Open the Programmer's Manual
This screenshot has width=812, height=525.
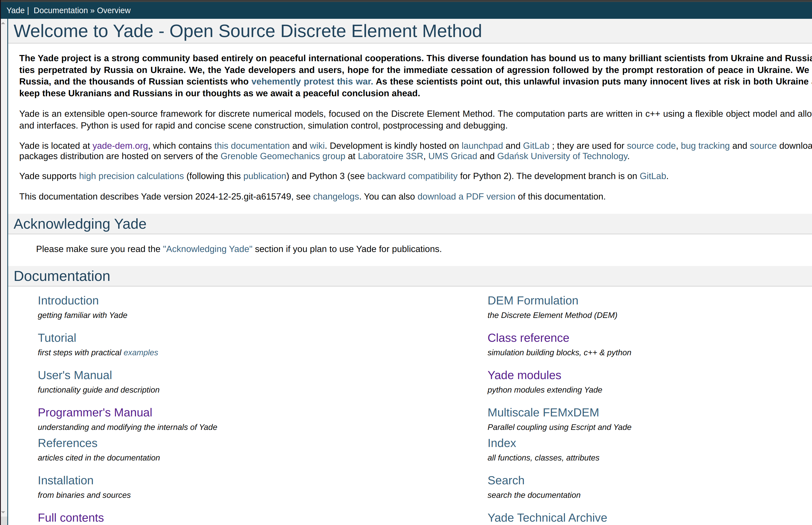[95, 412]
